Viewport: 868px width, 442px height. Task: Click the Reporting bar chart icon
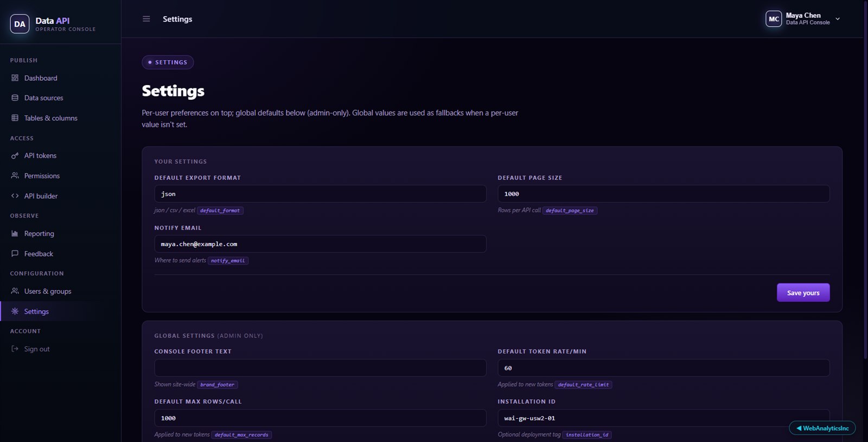15,234
